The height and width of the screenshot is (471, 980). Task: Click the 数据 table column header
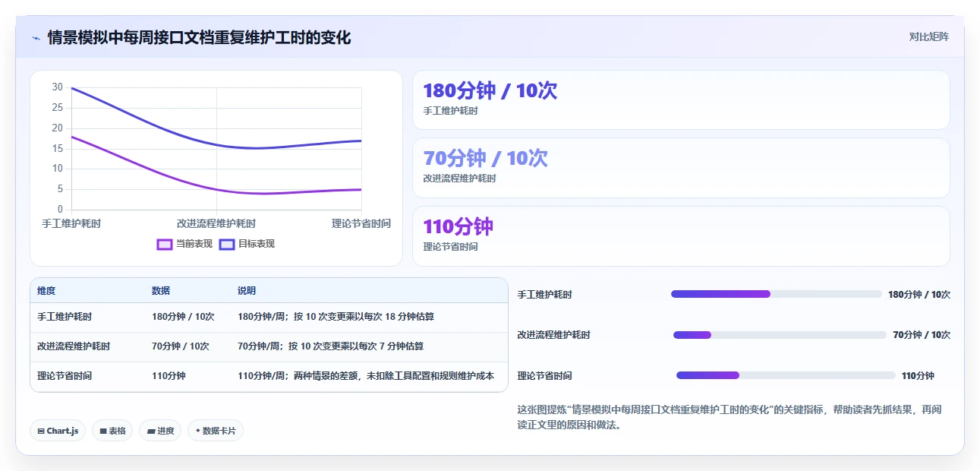tap(161, 291)
